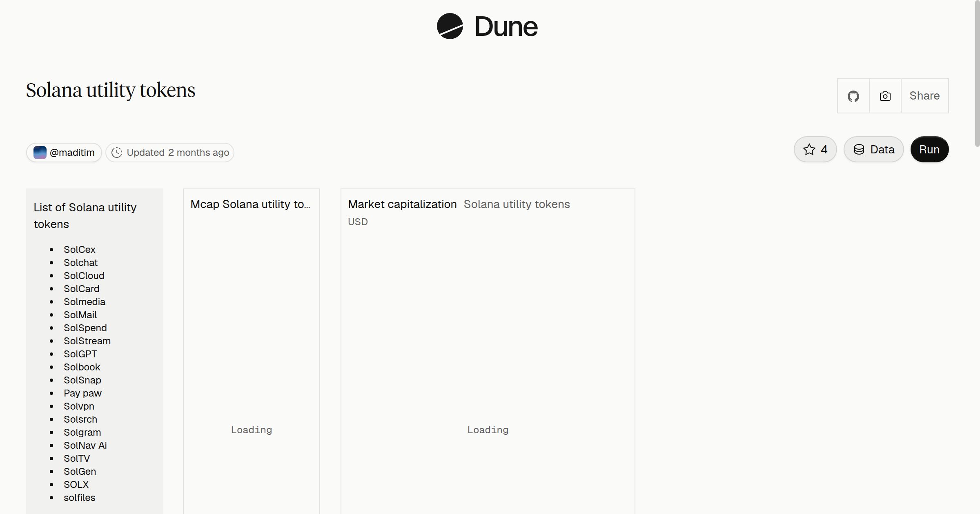Open the GitHub icon button
Image resolution: width=980 pixels, height=514 pixels.
pyautogui.click(x=853, y=96)
